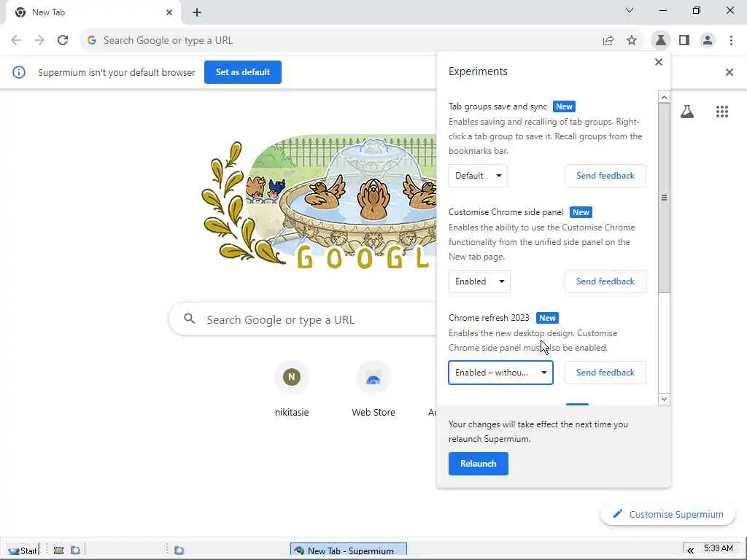Open Customise Chrome side panel Enabled dropdown
This screenshot has height=560, width=747.
(479, 281)
